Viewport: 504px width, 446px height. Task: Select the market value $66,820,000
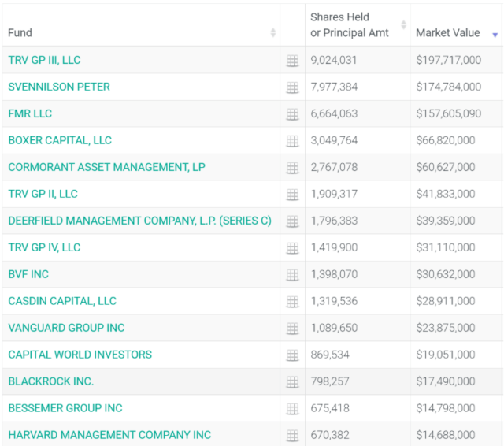coord(446,140)
